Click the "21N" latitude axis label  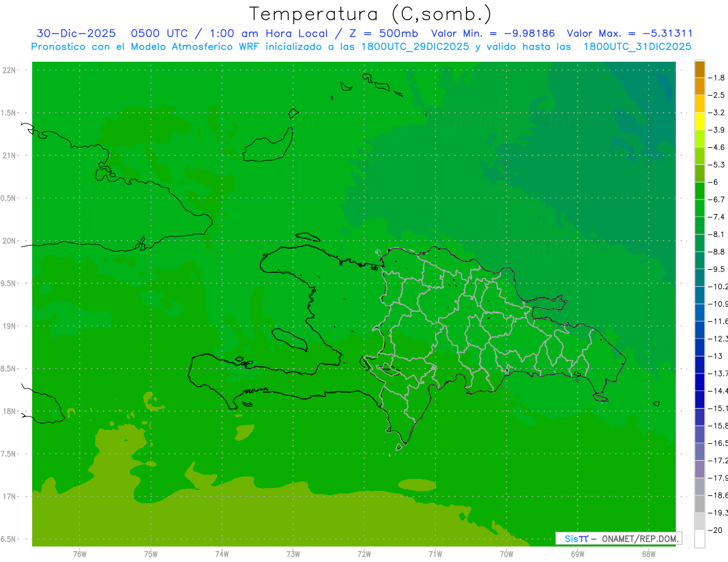(9, 156)
